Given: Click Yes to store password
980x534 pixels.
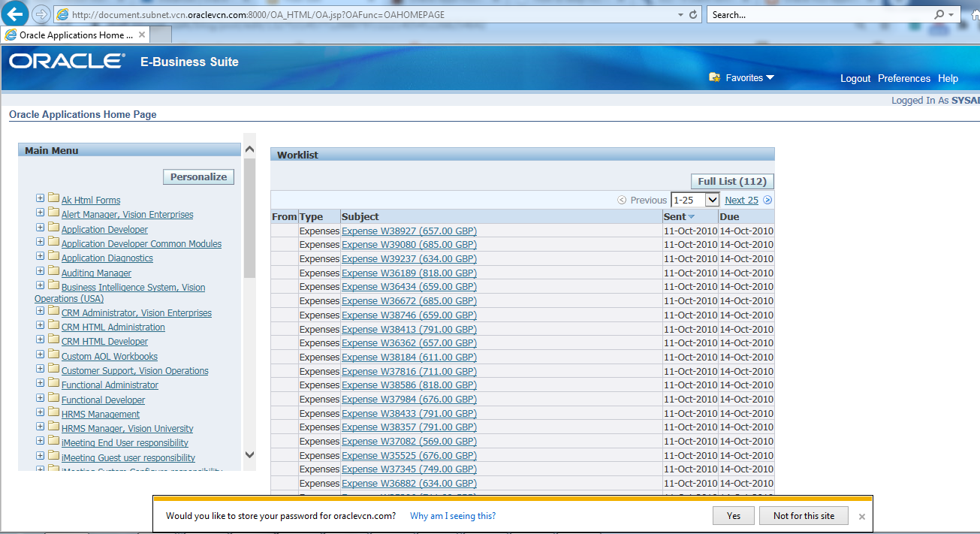Looking at the screenshot, I should pos(734,515).
